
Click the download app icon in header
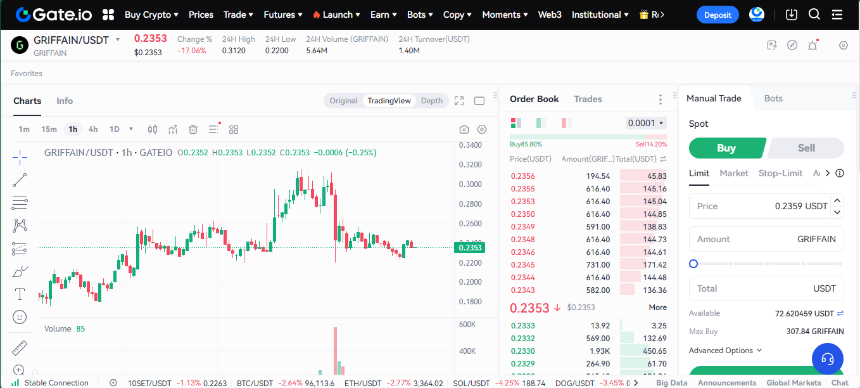791,15
